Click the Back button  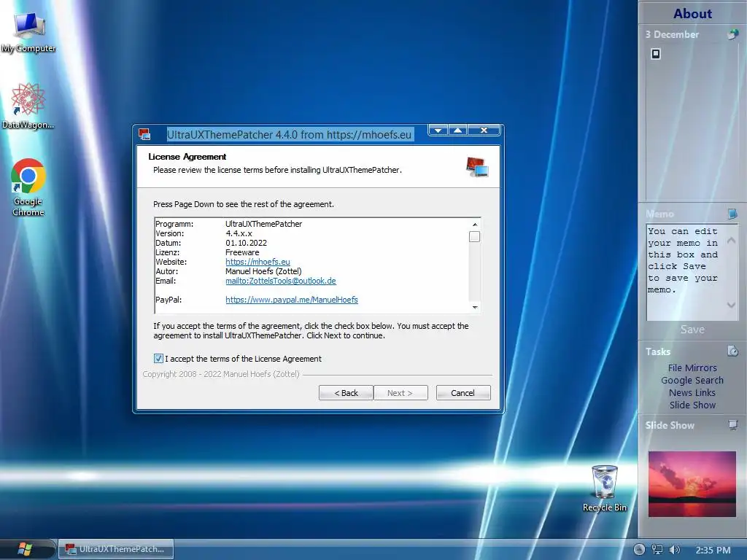(346, 393)
